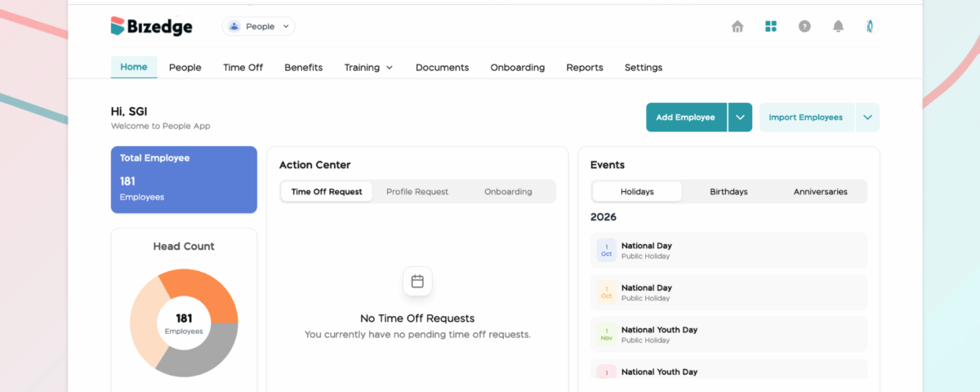Expand the Import Employees dropdown arrow
The height and width of the screenshot is (392, 980).
[867, 117]
